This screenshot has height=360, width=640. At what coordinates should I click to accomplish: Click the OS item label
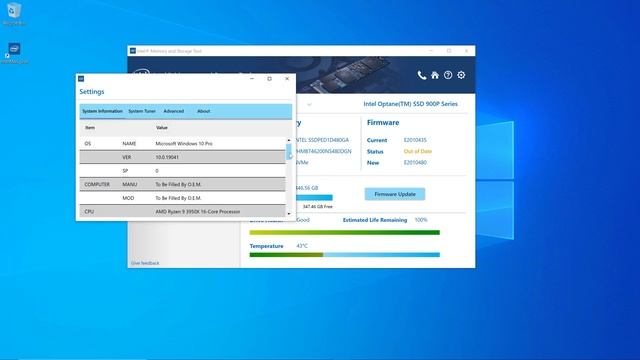pos(88,144)
